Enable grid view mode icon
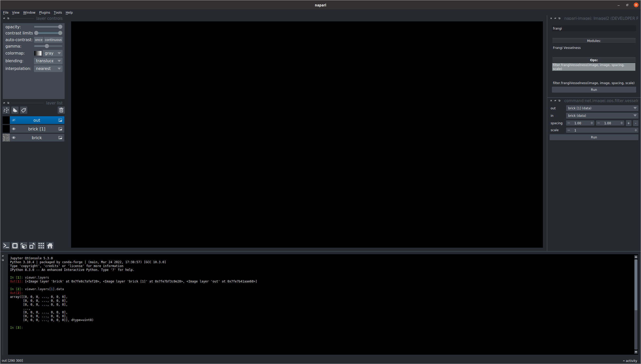The image size is (641, 364). point(41,246)
